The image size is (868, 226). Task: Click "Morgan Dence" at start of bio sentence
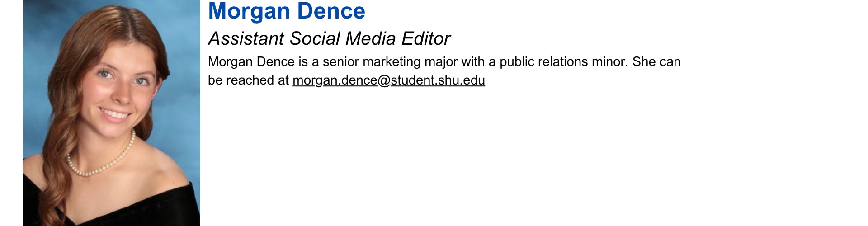tap(251, 62)
